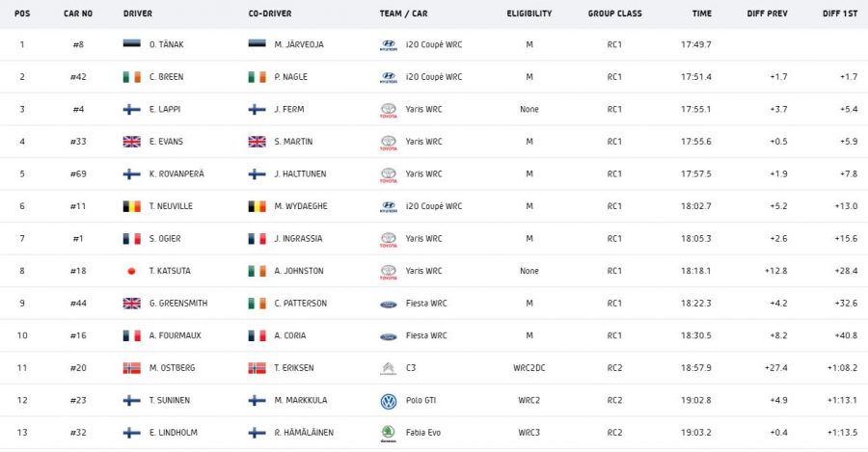Screen dimensions: 868x452
Task: Click the Irish flag next to C. Breen
Action: tap(132, 77)
